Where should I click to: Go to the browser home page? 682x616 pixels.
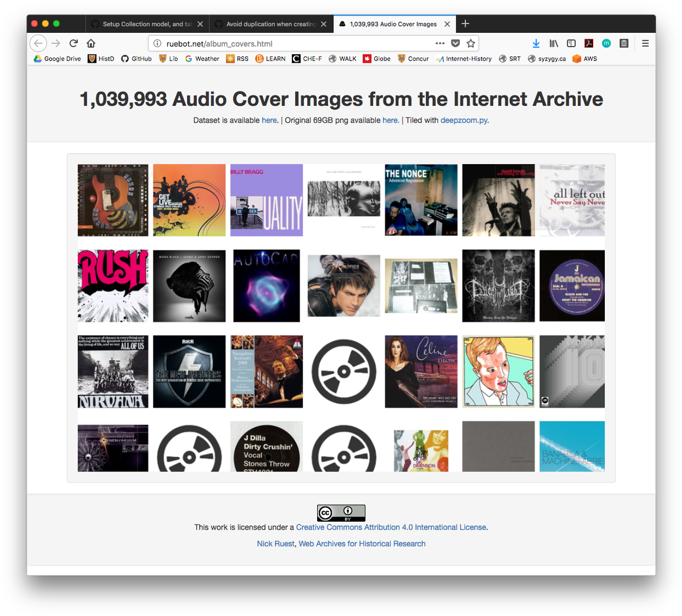(x=91, y=43)
